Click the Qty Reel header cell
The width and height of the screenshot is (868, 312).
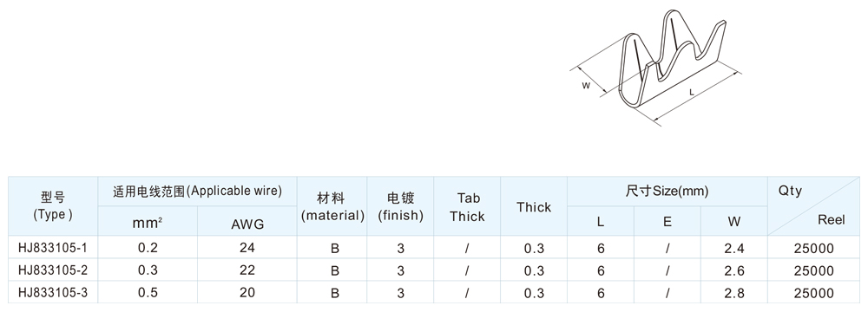coord(814,206)
